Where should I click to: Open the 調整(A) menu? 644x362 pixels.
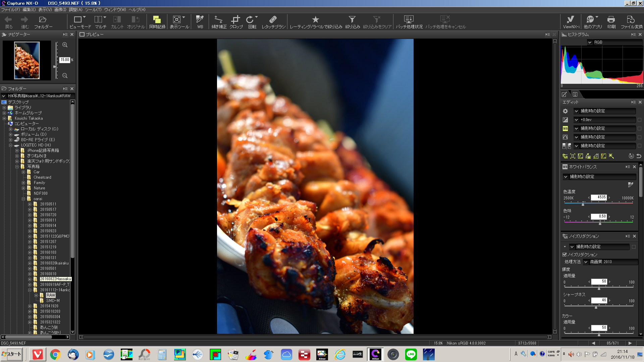(75, 10)
